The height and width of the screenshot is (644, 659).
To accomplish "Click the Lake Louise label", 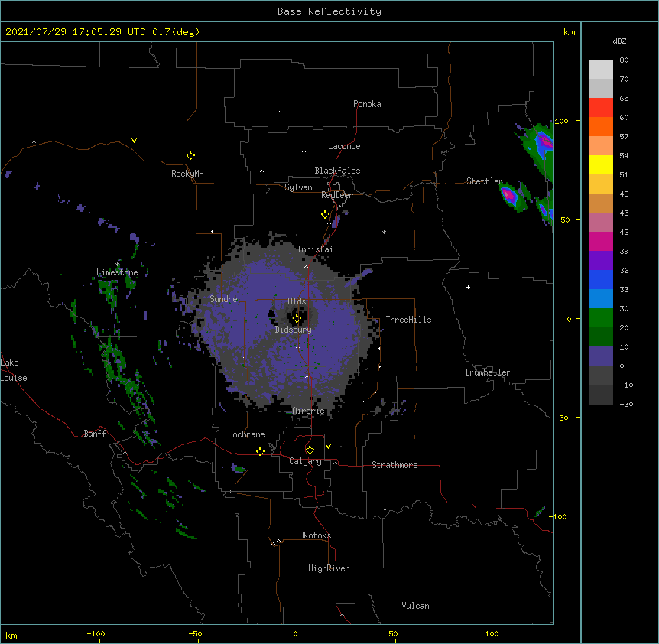I will [x=14, y=370].
